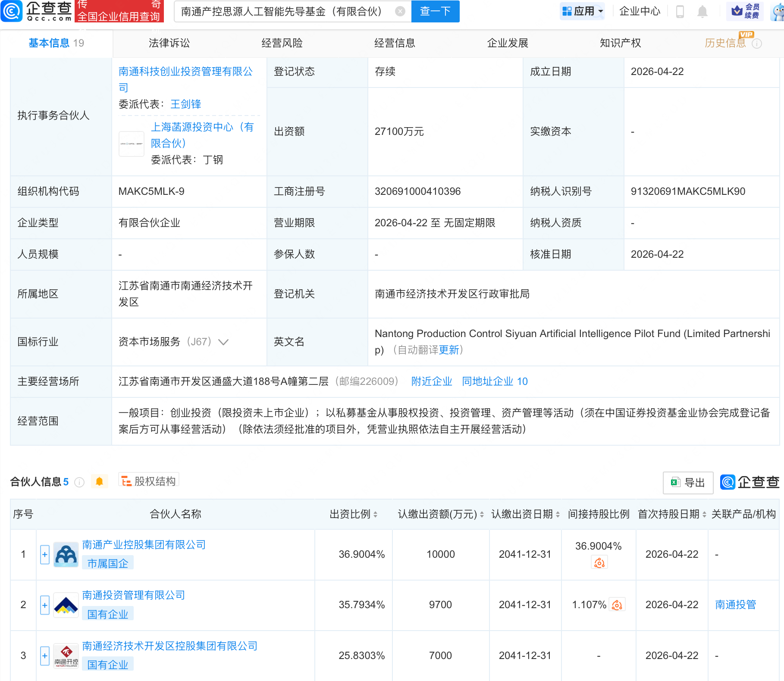This screenshot has width=784, height=681.
Task: Open the notification bell in header
Action: tap(702, 12)
